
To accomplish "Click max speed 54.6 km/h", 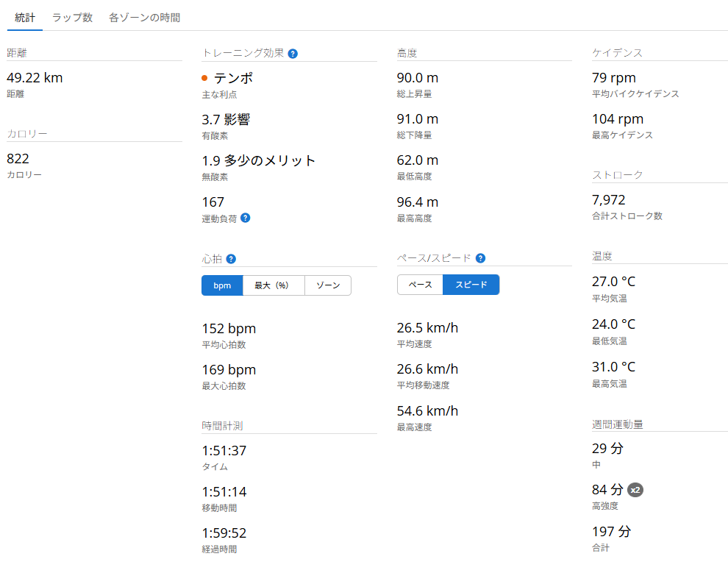I will coord(427,411).
